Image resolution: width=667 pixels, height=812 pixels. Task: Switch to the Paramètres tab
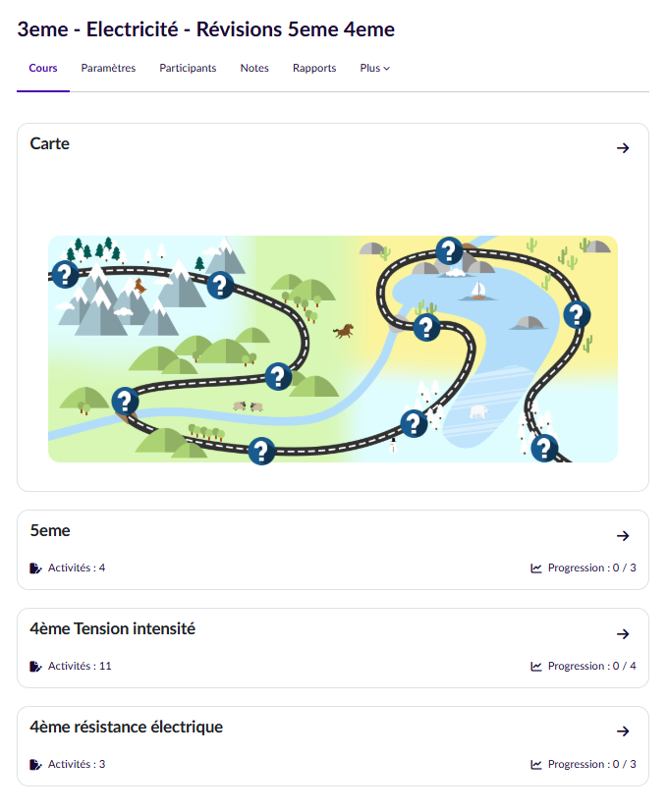coord(108,69)
